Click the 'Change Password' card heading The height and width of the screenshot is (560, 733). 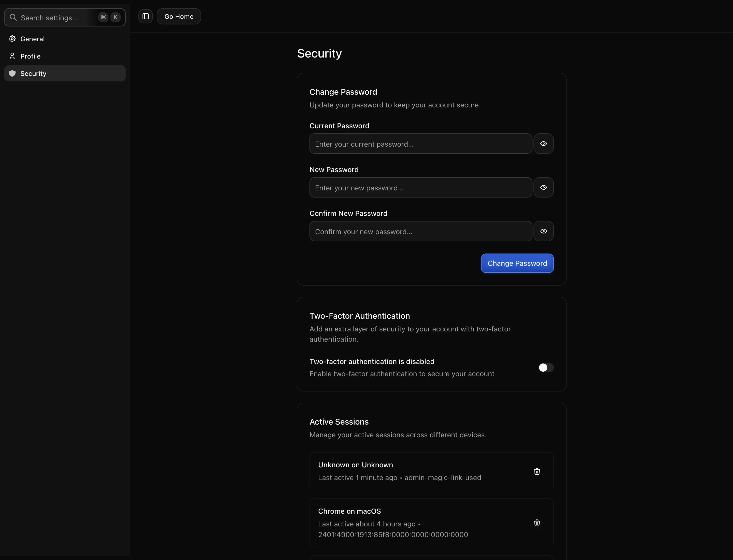343,92
